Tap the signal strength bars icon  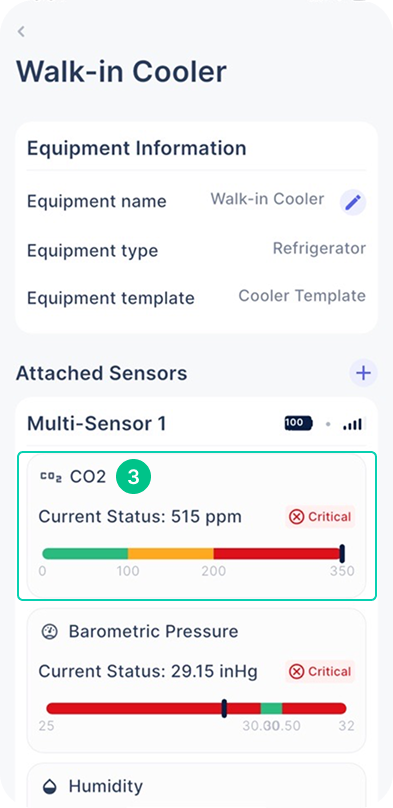[353, 424]
